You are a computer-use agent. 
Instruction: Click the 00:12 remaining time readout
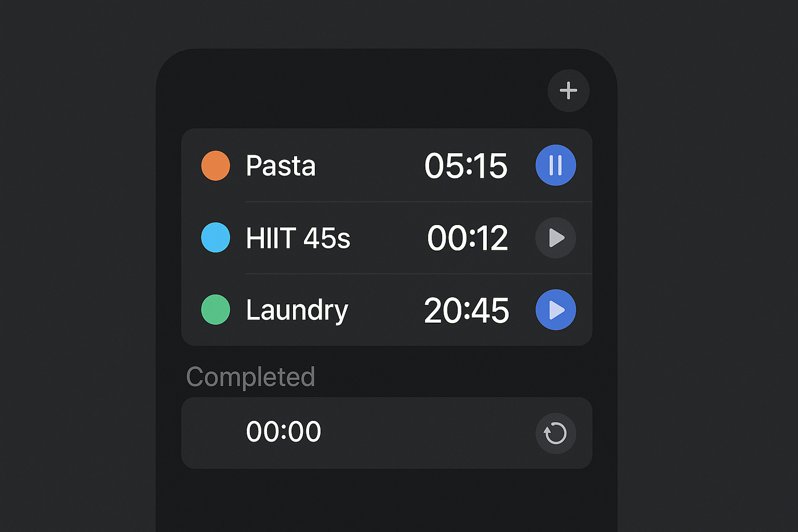(x=467, y=238)
